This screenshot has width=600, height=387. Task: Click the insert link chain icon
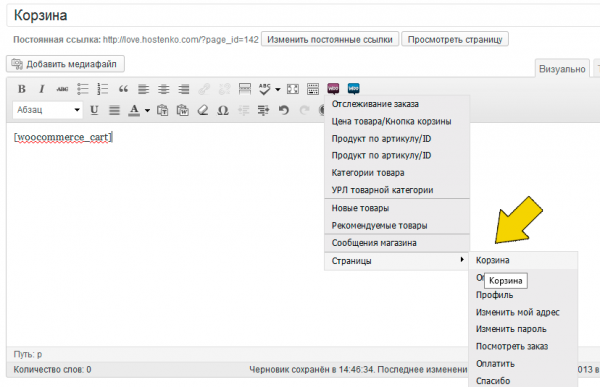coord(204,89)
